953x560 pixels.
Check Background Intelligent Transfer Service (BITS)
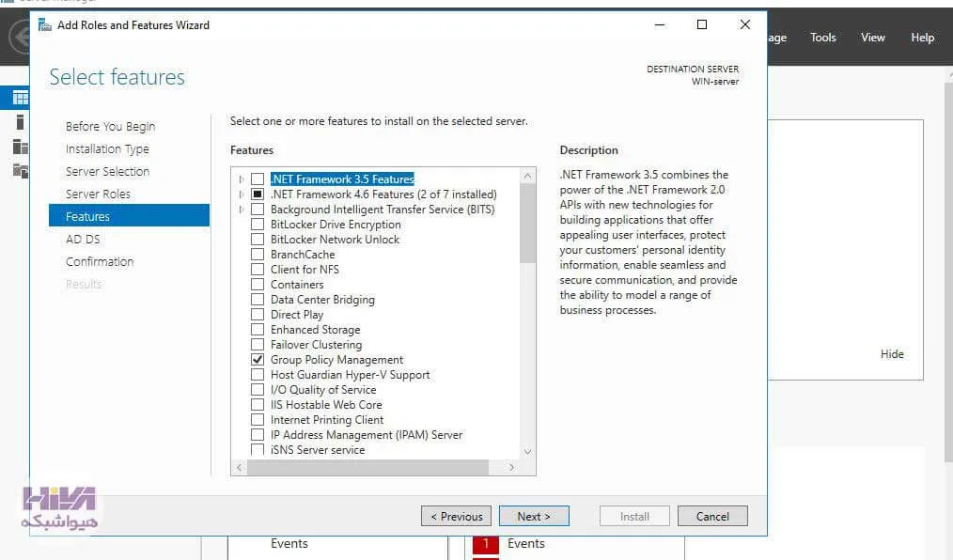(258, 210)
